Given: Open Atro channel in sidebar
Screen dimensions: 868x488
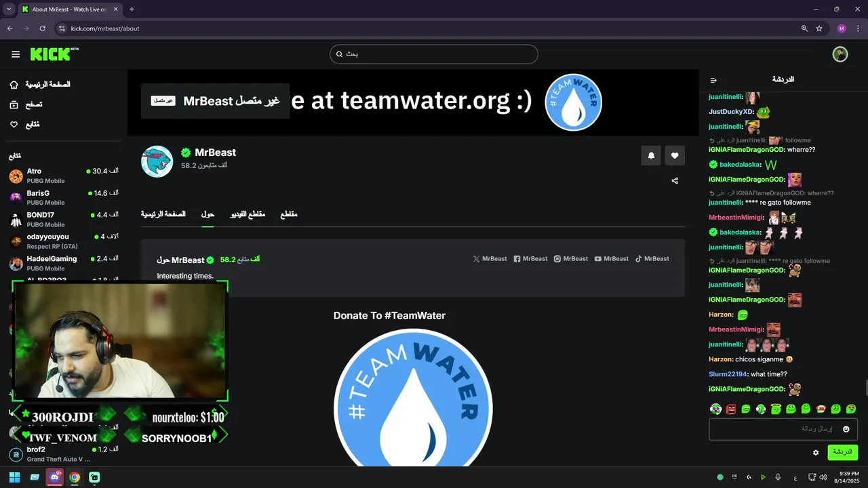Looking at the screenshot, I should [64, 176].
